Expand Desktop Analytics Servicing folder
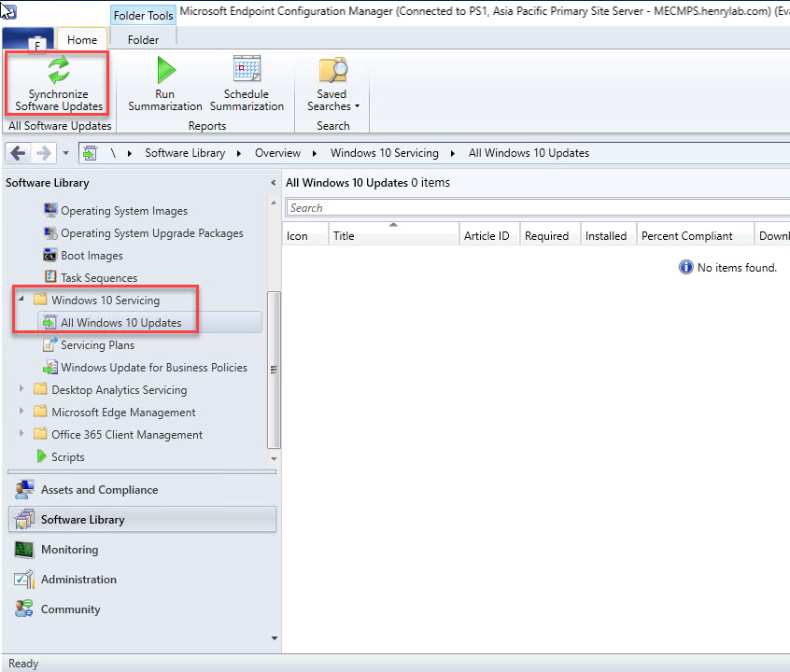Image resolution: width=790 pixels, height=672 pixels. point(21,390)
